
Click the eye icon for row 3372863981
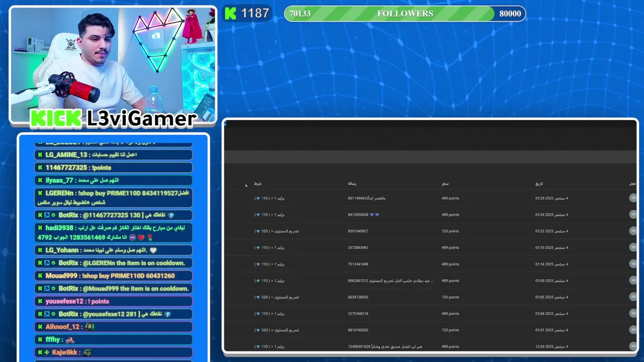633,247
